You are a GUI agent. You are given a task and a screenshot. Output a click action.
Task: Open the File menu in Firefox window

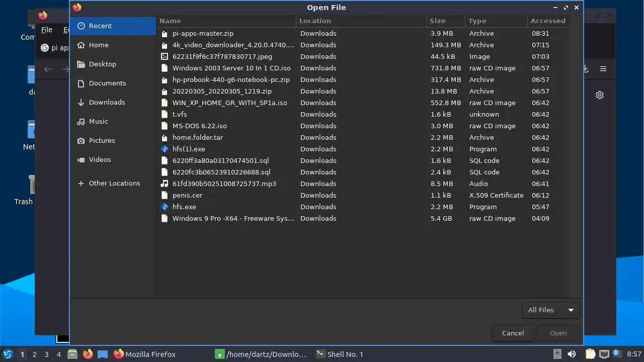pos(47,30)
